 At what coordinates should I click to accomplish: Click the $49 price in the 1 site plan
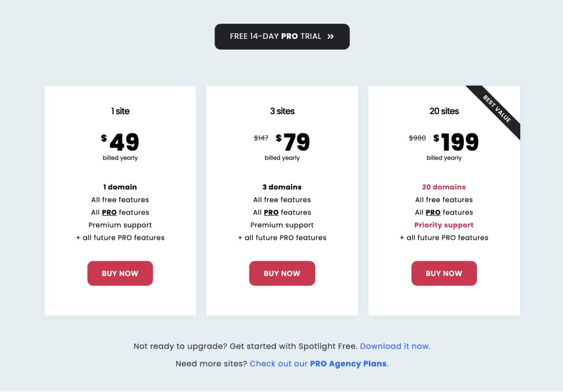(x=120, y=142)
